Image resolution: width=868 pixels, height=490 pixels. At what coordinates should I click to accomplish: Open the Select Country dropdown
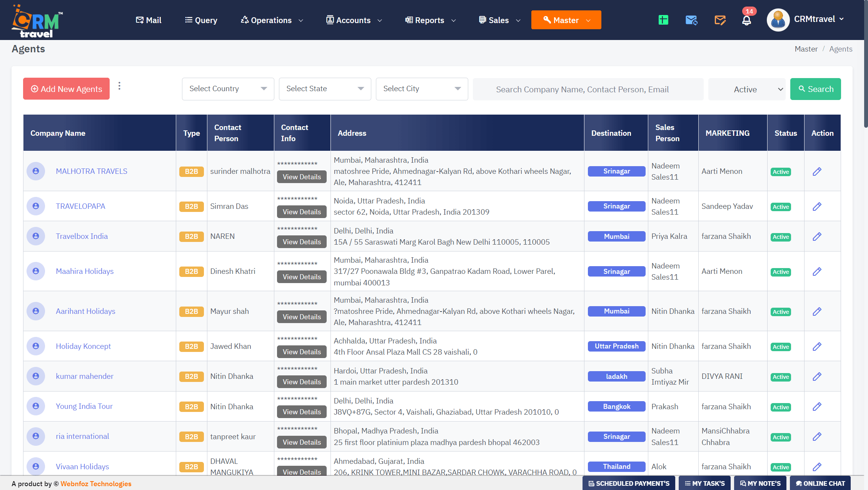pos(228,88)
